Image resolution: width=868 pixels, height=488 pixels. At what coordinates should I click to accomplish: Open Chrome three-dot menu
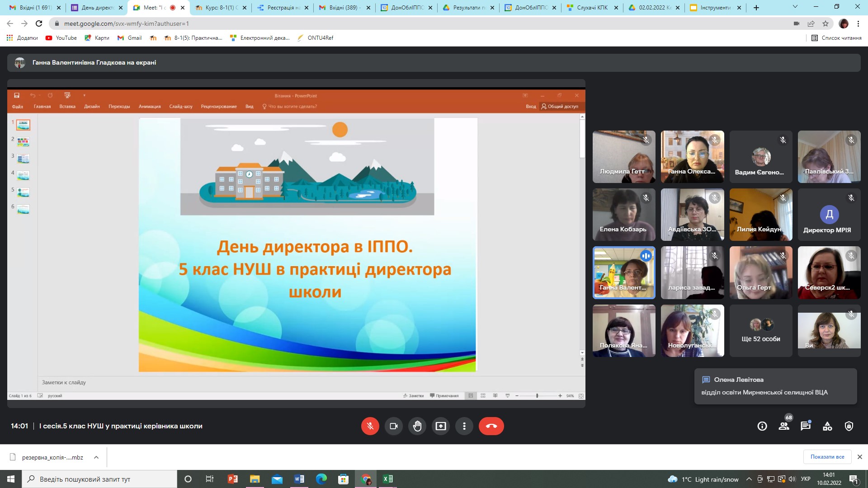859,23
